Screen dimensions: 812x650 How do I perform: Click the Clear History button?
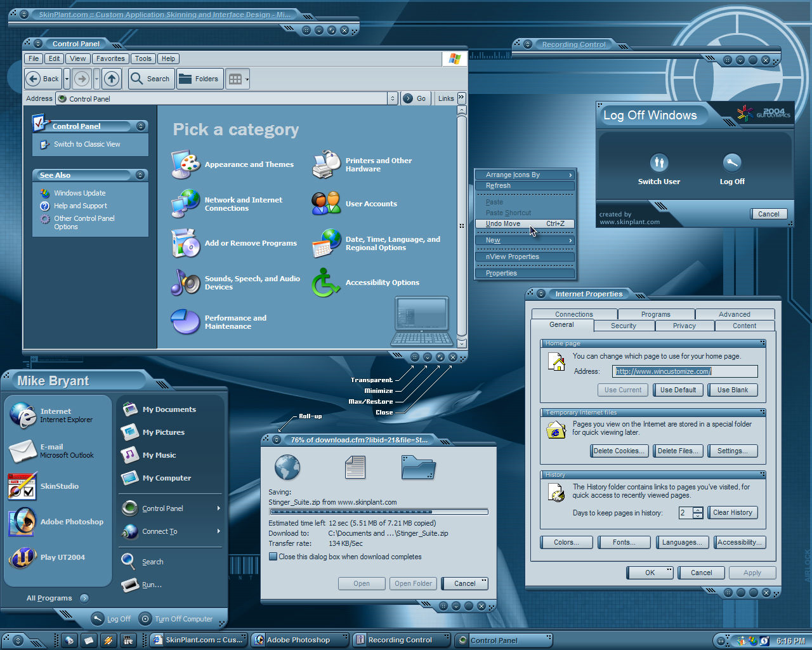[732, 512]
